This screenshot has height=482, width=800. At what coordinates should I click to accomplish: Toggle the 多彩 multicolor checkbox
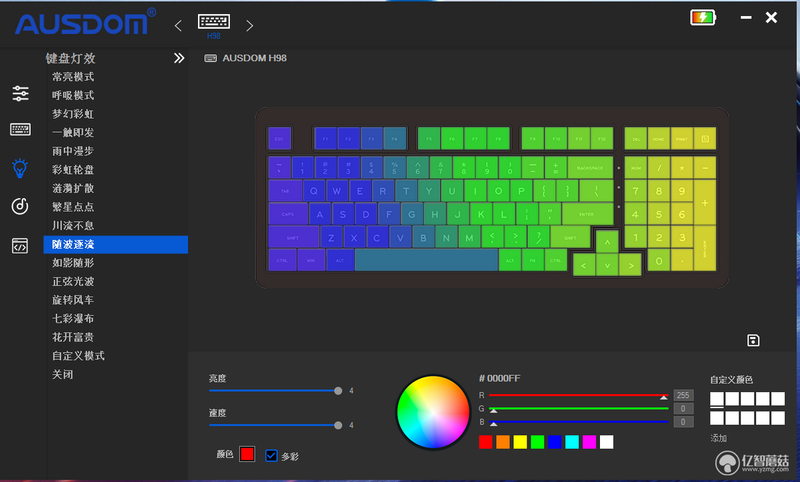pyautogui.click(x=271, y=455)
